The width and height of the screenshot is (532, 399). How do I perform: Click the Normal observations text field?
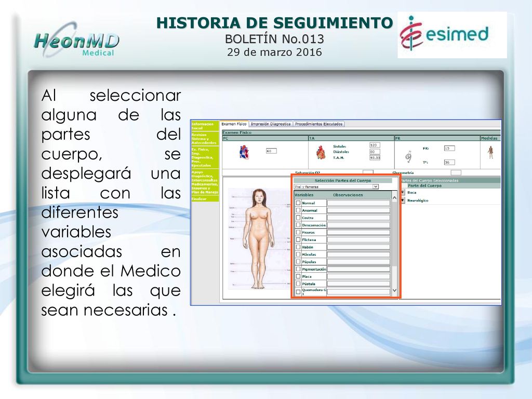(x=358, y=203)
